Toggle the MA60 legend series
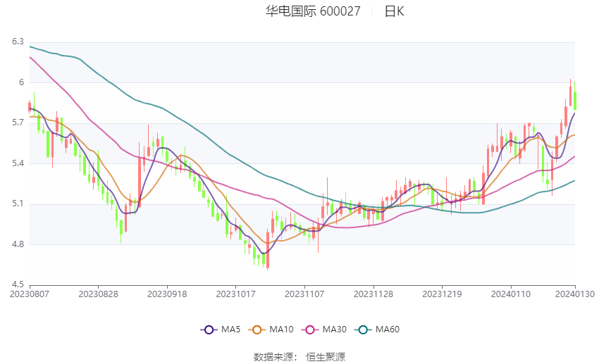 click(x=377, y=330)
